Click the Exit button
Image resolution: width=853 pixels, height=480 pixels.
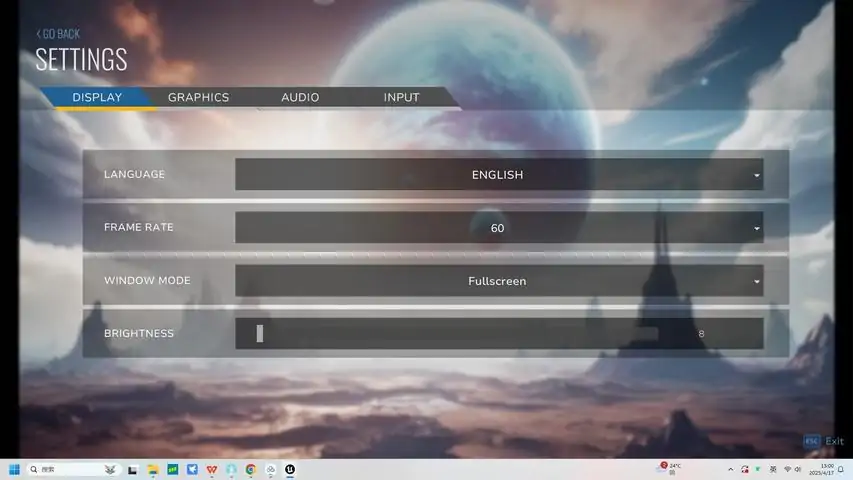point(825,441)
